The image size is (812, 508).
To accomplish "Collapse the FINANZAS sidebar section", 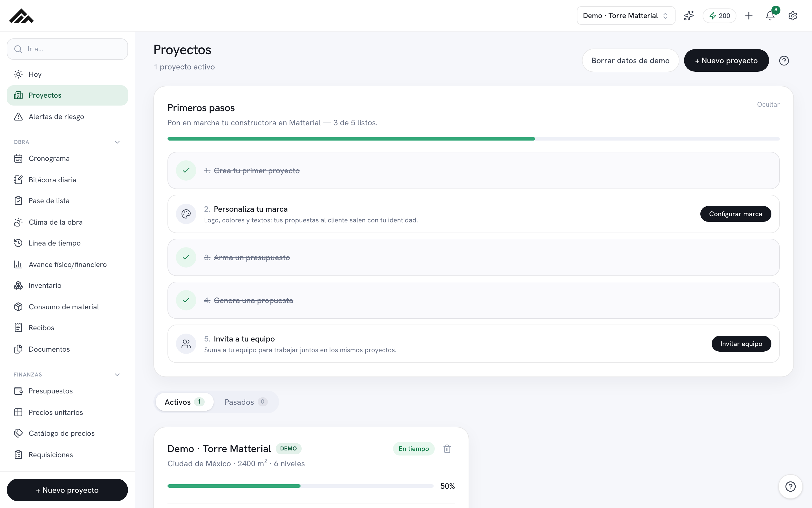I will point(117,375).
